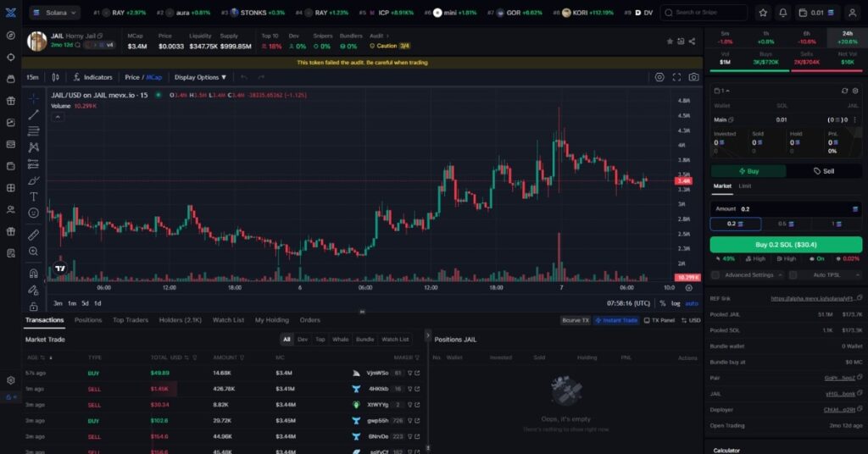Viewport: 868px width, 454px height.
Task: Open sidebar settings gear icon
Action: tap(10, 380)
